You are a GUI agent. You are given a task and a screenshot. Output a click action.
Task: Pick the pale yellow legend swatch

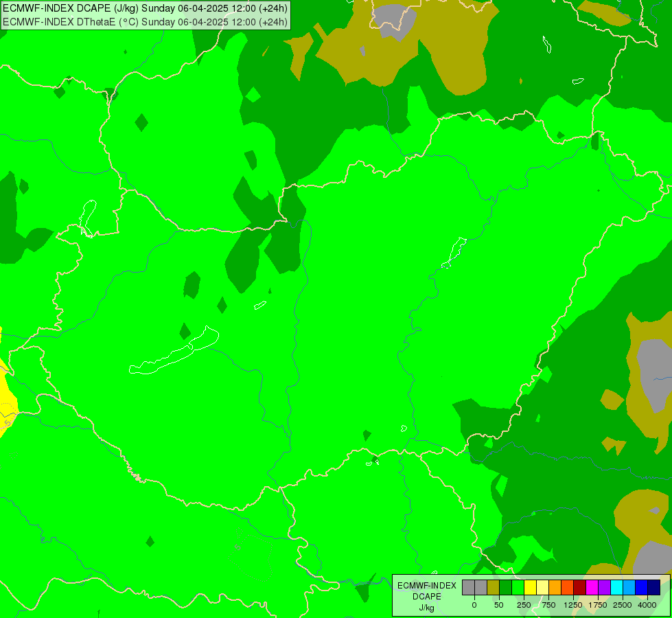tap(542, 588)
